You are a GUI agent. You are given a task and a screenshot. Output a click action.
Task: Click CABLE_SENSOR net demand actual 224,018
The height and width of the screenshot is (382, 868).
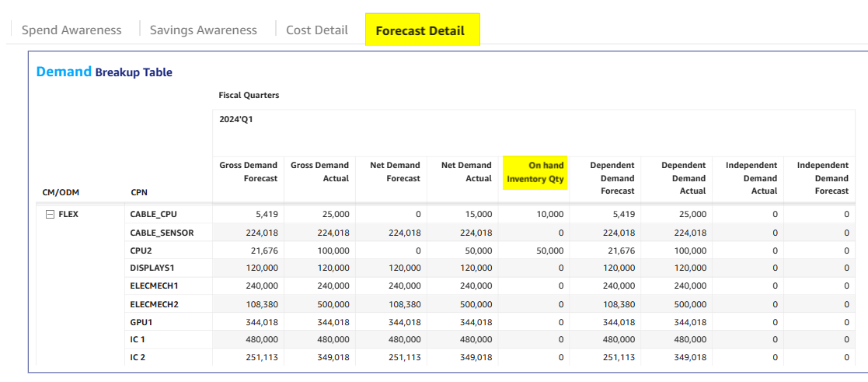pyautogui.click(x=475, y=233)
